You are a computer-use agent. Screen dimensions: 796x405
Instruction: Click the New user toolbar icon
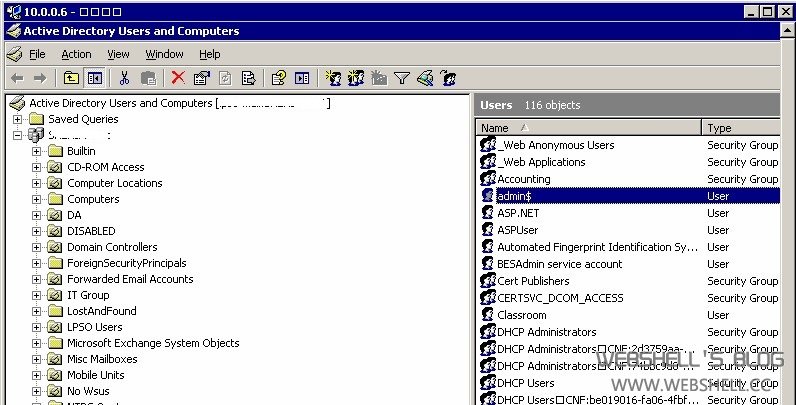[x=333, y=78]
